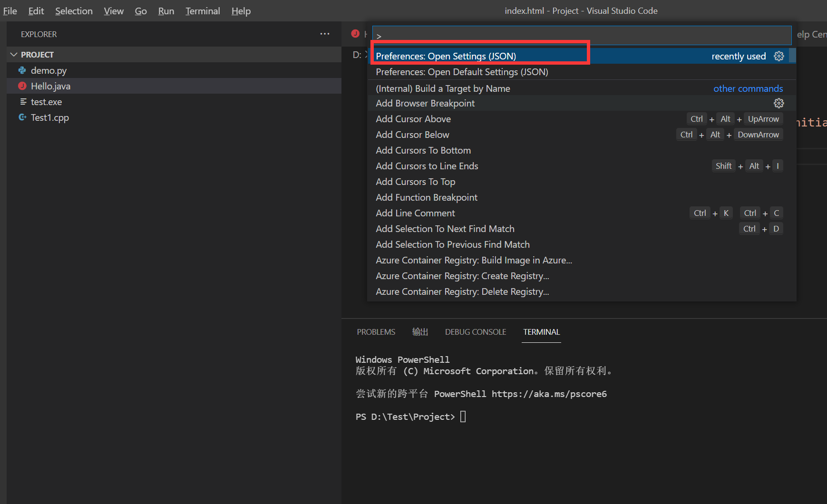Image resolution: width=827 pixels, height=504 pixels.
Task: Open the Terminal menu
Action: tap(203, 11)
